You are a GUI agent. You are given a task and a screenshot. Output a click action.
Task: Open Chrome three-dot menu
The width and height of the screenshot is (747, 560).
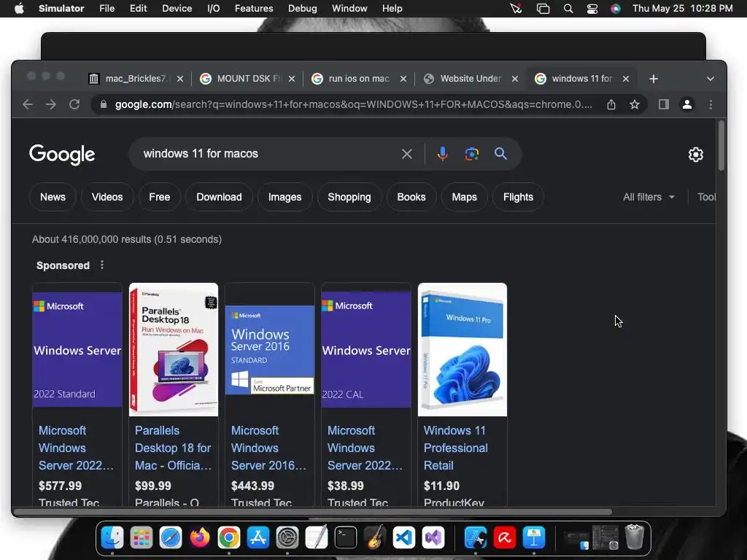(711, 104)
